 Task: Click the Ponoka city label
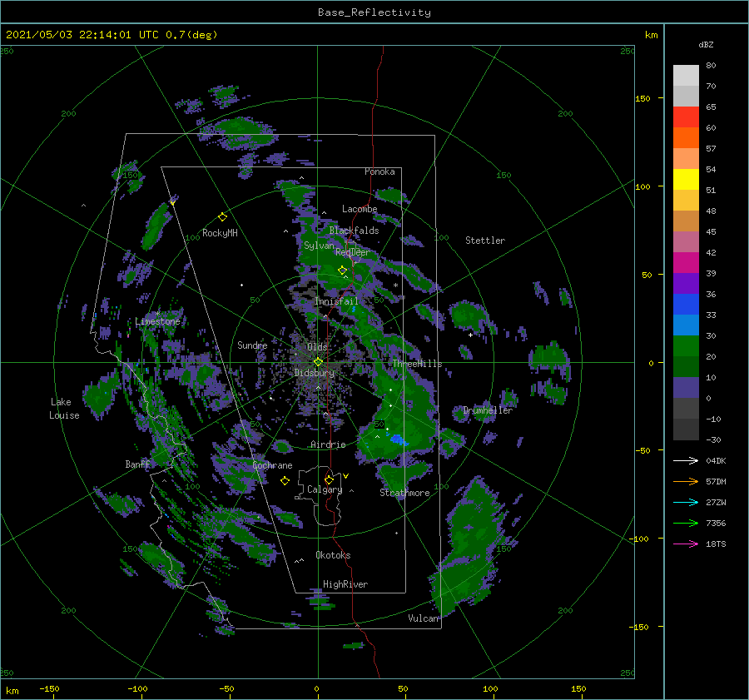click(379, 171)
